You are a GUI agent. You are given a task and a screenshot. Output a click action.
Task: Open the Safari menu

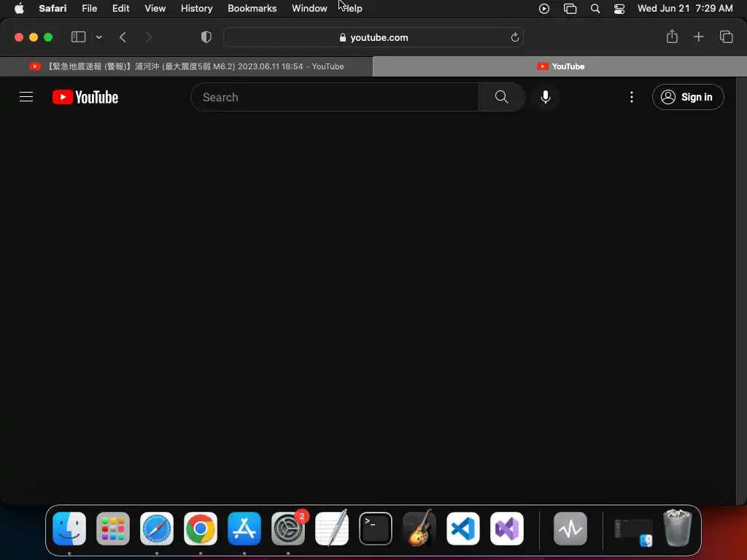pos(53,8)
